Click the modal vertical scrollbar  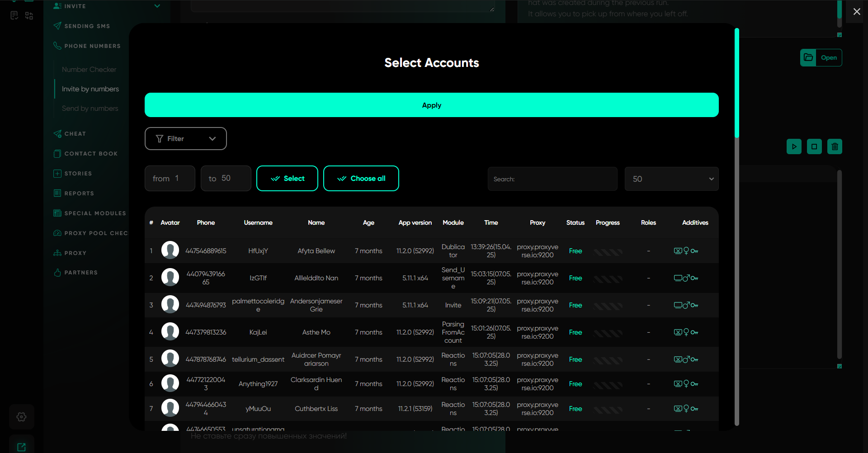tap(737, 226)
